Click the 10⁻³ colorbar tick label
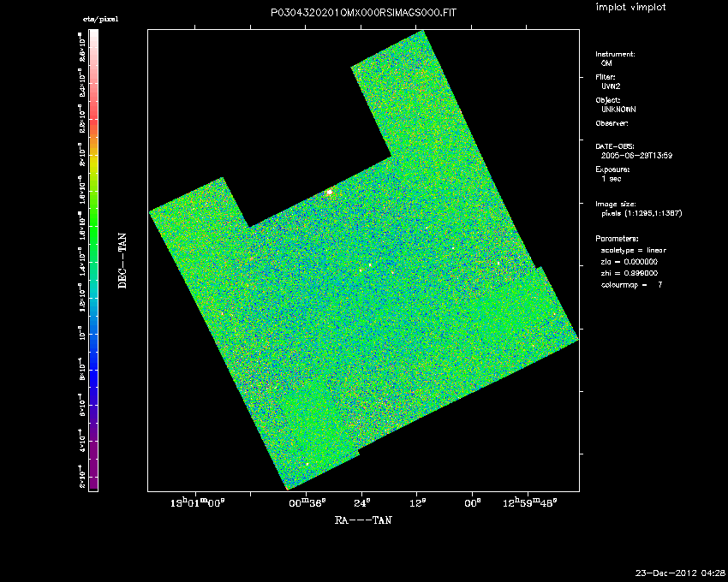The height and width of the screenshot is (582, 728). point(82,333)
